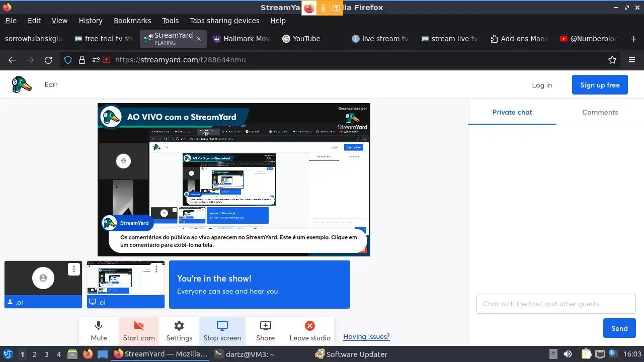644x362 pixels.
Task: Open the system start menu icon
Action: (8, 354)
